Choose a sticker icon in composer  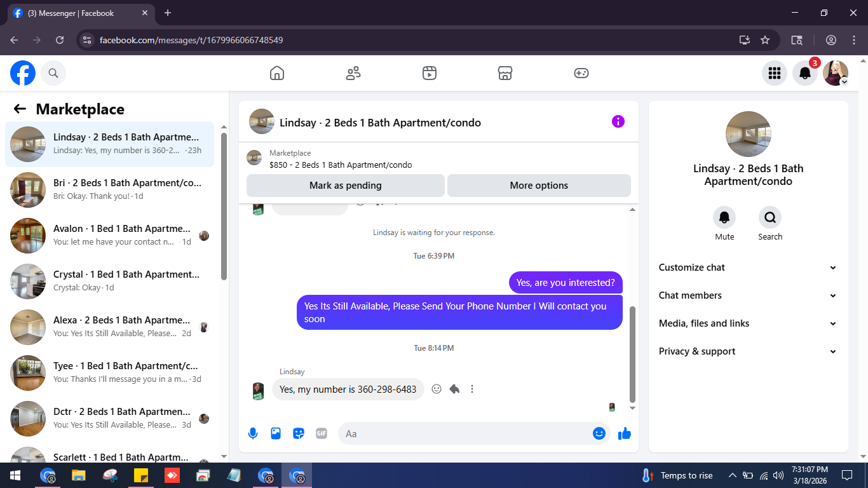point(299,433)
